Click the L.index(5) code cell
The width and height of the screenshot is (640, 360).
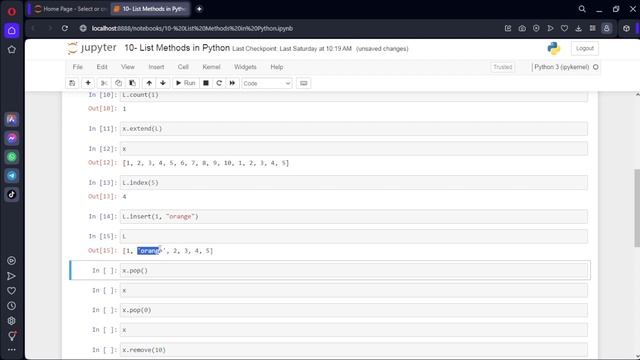[x=353, y=182]
